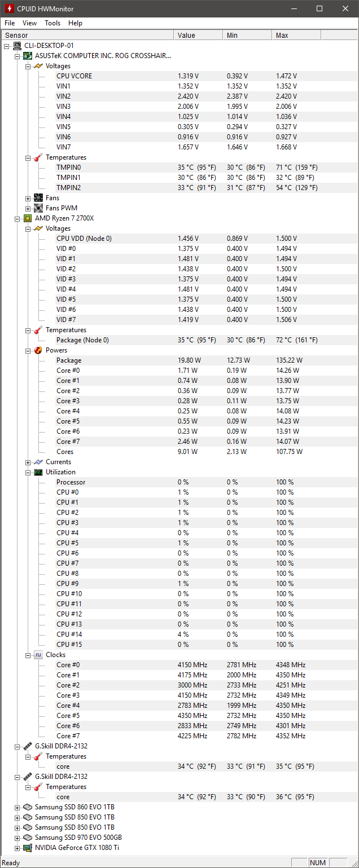Click the Fans PWM icon

coord(38,208)
